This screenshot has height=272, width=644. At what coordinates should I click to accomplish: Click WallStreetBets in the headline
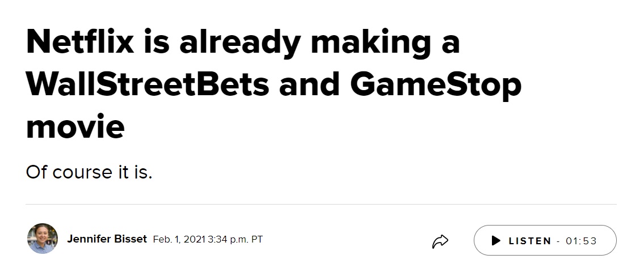click(148, 84)
